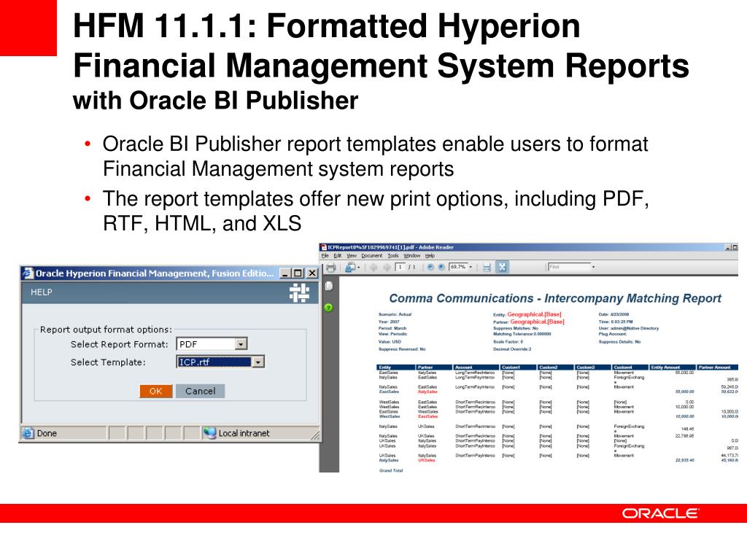Click the Internet Explorer page icon by Done
Viewport: 747px width, 560px height.
pyautogui.click(x=28, y=433)
